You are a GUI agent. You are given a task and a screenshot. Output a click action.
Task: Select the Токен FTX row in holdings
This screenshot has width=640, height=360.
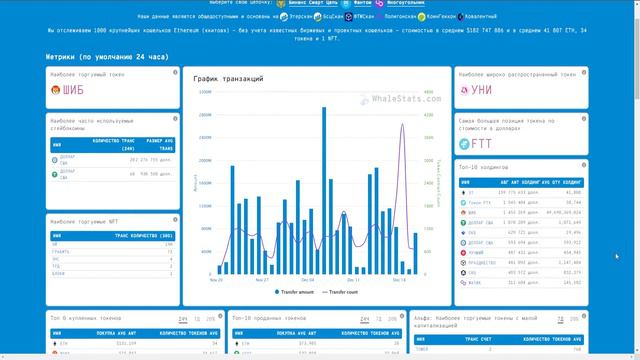[521, 202]
